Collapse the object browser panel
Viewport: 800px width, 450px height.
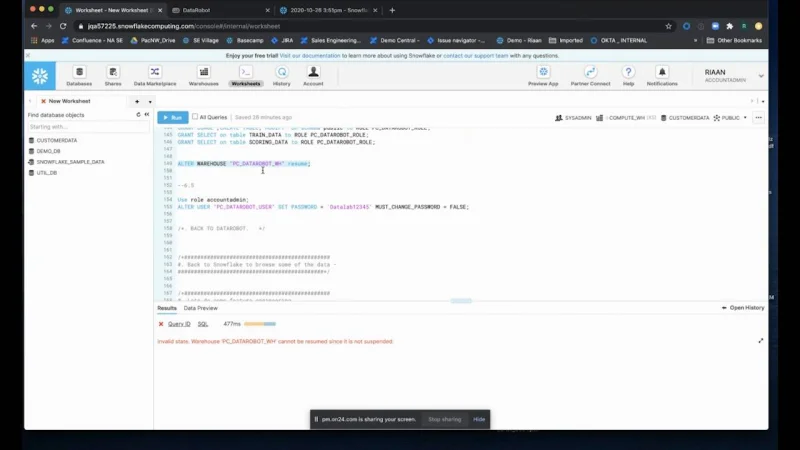click(147, 115)
